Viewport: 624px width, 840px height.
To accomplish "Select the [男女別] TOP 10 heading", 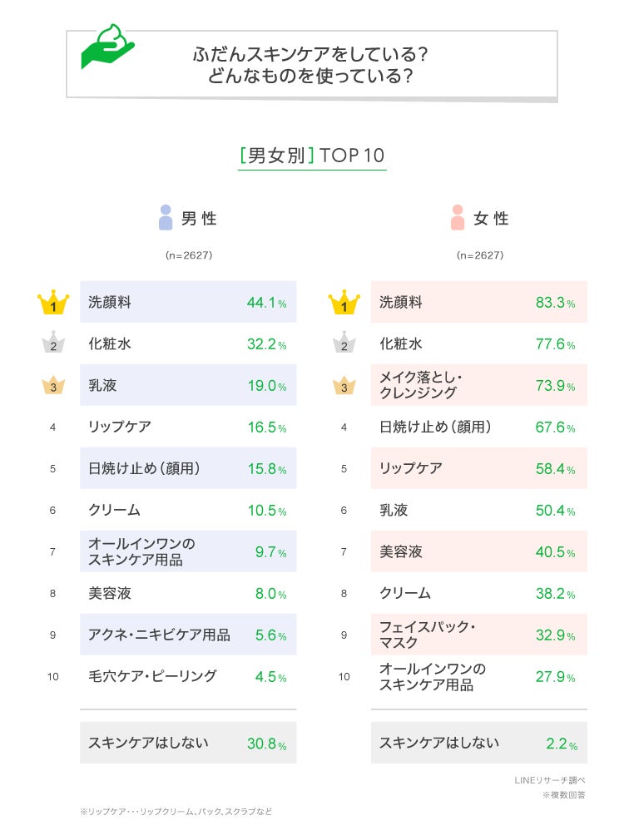I will (x=312, y=156).
